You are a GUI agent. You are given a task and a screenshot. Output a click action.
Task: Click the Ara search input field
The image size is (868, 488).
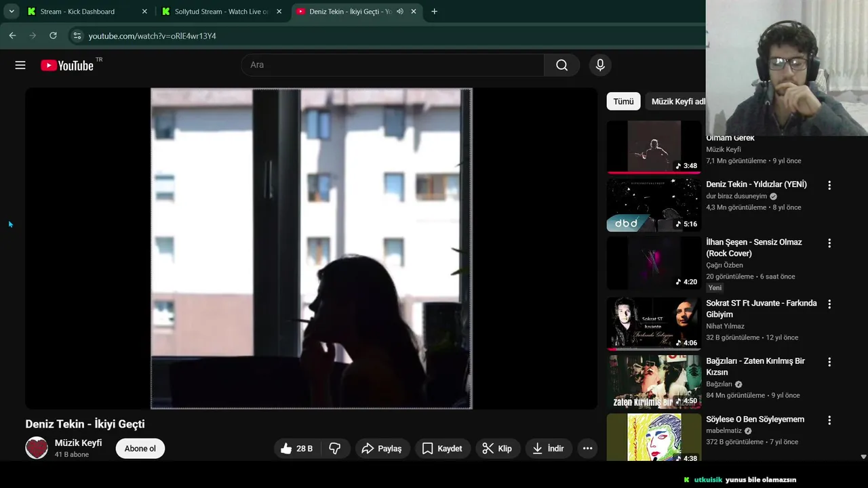tap(393, 65)
